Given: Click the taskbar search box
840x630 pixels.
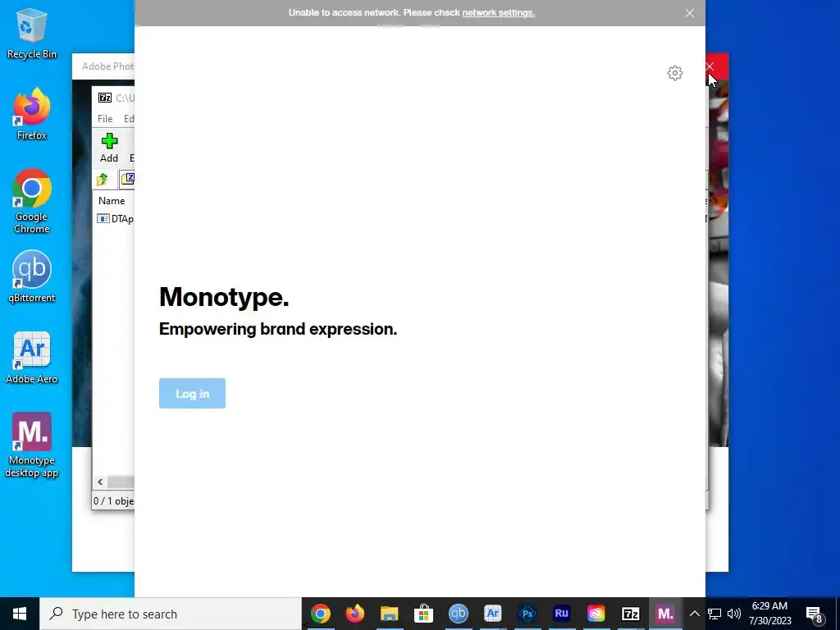Looking at the screenshot, I should pos(171,614).
